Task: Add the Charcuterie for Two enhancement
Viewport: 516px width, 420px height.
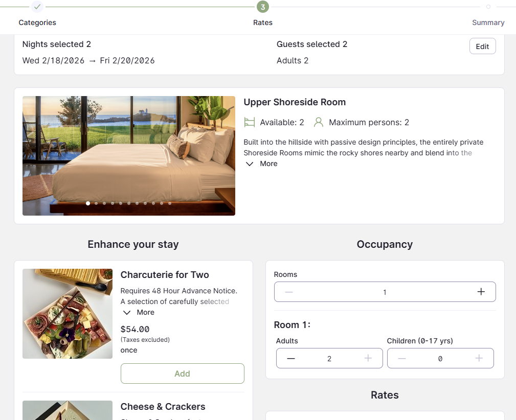Action: coord(182,374)
